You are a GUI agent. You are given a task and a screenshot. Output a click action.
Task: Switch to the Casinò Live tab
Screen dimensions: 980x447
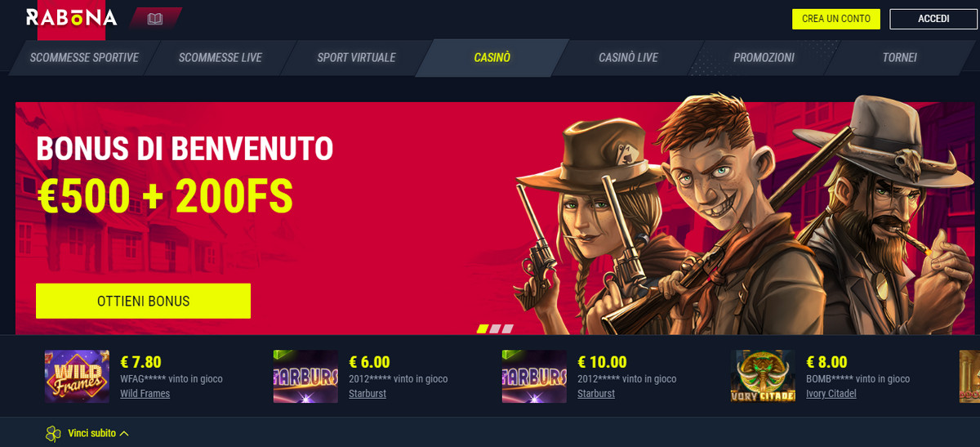pos(628,58)
